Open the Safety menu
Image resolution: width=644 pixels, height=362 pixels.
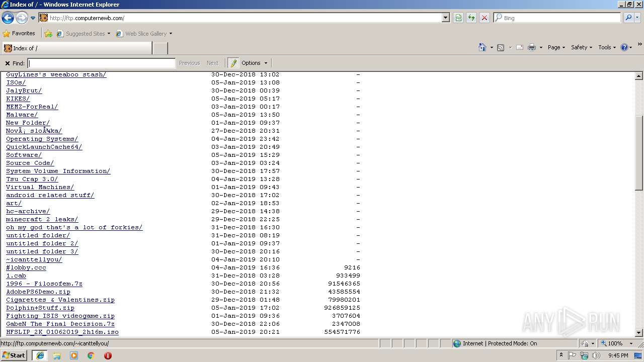click(x=582, y=47)
